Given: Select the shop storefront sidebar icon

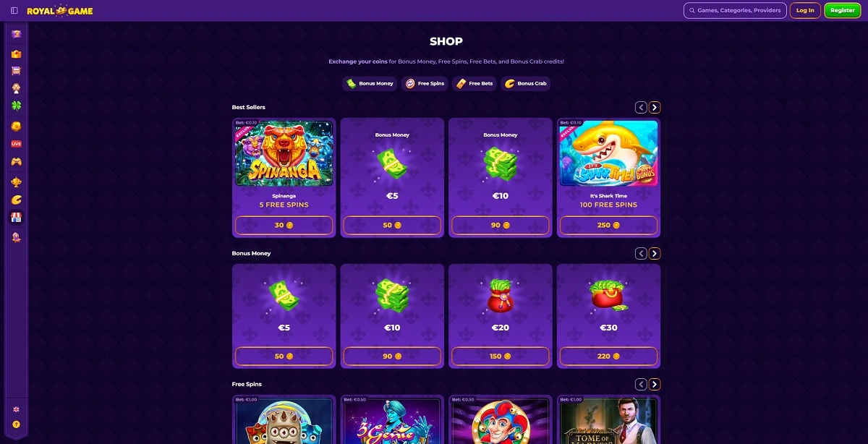Looking at the screenshot, I should pos(16,218).
